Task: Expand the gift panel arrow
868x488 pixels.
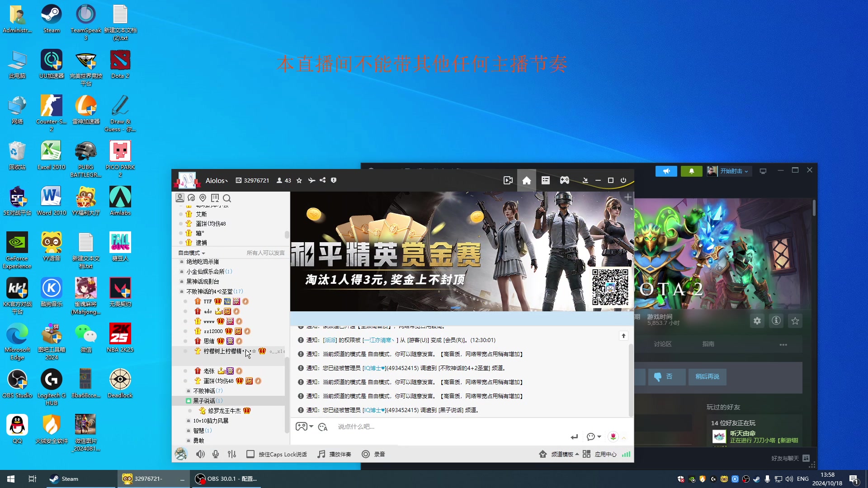Action: [624, 438]
